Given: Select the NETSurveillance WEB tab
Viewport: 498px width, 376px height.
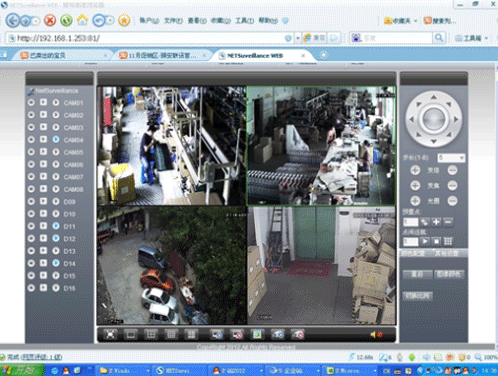Looking at the screenshot, I should (x=261, y=55).
